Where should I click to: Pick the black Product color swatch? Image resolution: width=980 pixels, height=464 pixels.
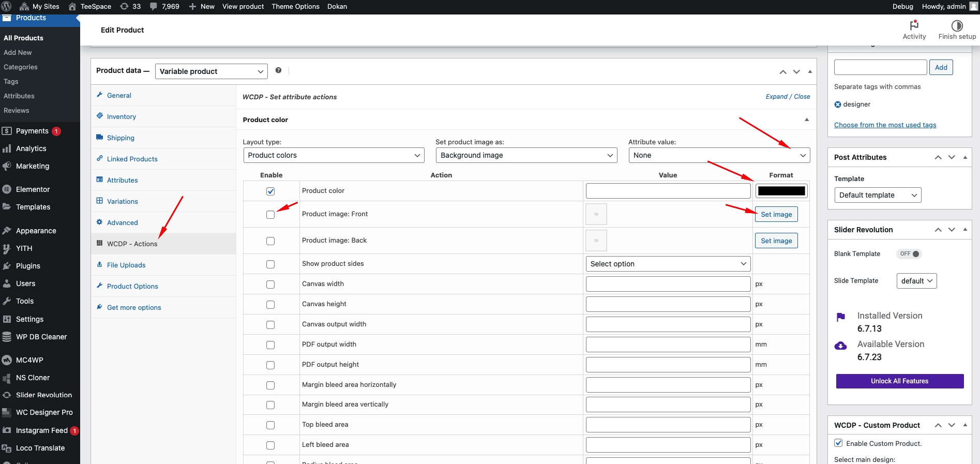(781, 191)
